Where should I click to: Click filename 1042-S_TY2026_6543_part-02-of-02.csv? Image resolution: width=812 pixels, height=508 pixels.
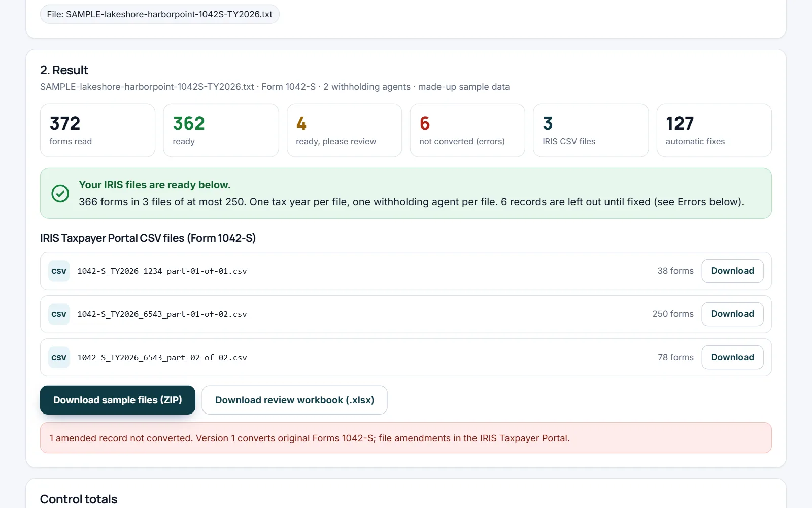point(162,358)
